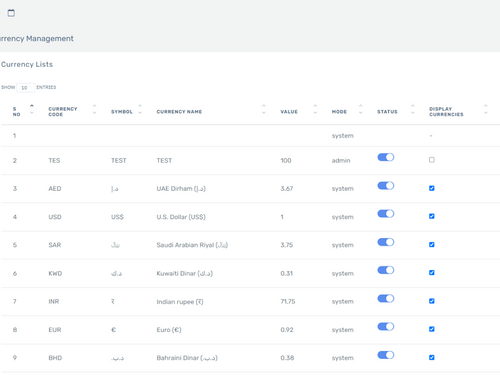Toggle status switch for TES currency
Screen dimensions: 500x375
[x=386, y=157]
